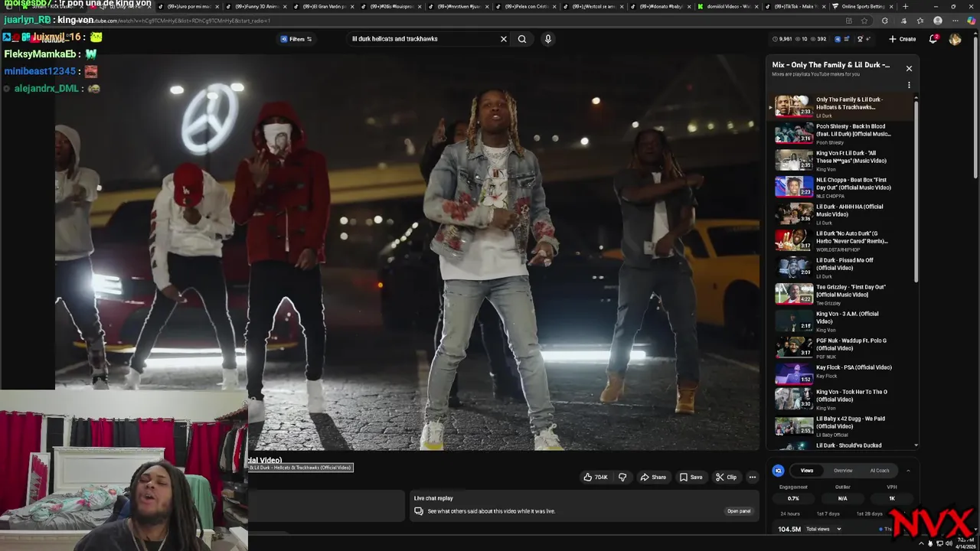This screenshot has width=980, height=551.
Task: Select the Hellcats & Trackhawks playlist item
Action: (x=842, y=107)
